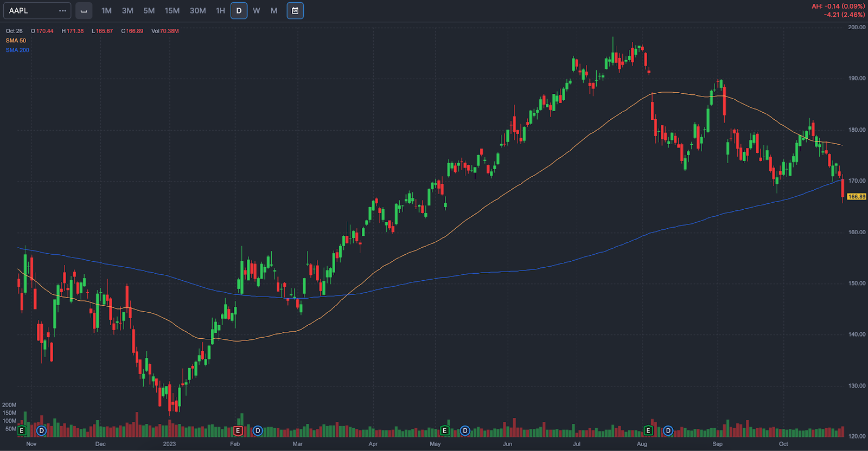Click the 2023 label on time axis
Screen dimensions: 868x451
point(169,444)
